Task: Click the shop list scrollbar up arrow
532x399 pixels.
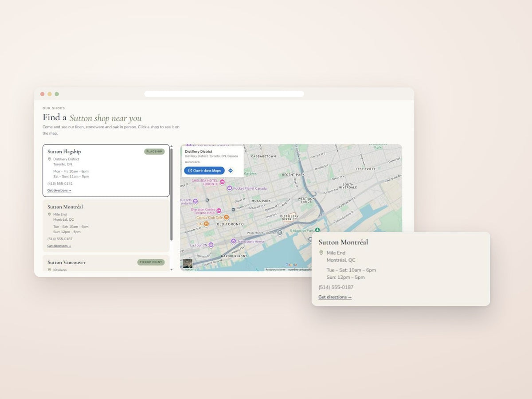Action: [x=172, y=146]
